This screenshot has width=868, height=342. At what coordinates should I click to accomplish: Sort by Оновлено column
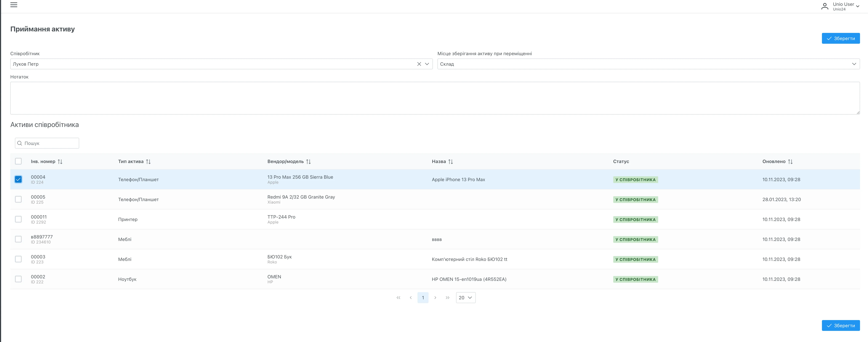pos(790,162)
